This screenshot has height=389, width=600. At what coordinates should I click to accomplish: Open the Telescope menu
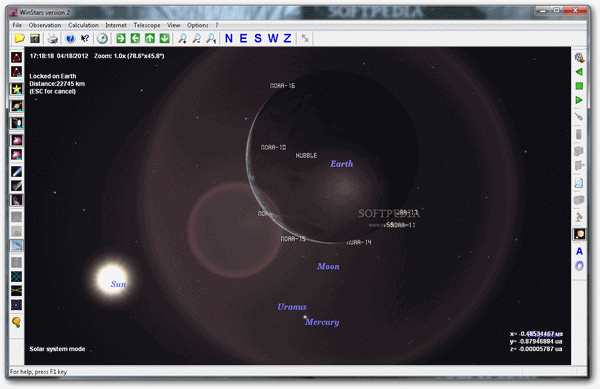(147, 25)
